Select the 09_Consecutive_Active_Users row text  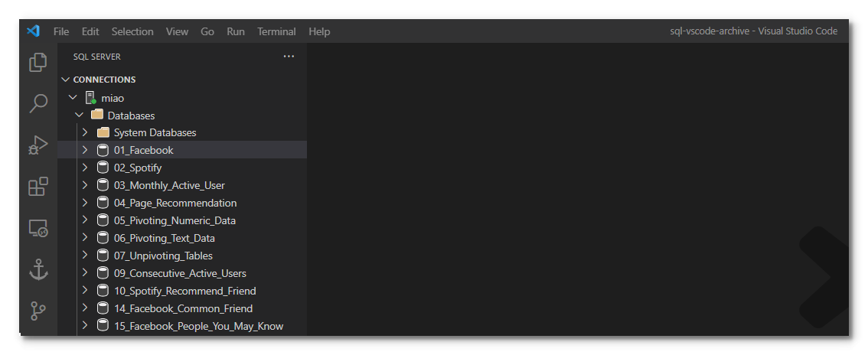coord(180,273)
